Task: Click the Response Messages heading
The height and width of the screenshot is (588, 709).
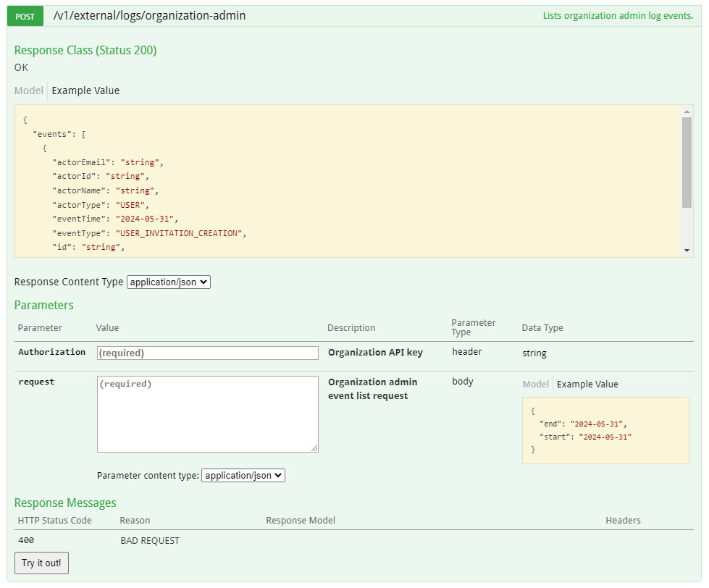Action: coord(65,503)
